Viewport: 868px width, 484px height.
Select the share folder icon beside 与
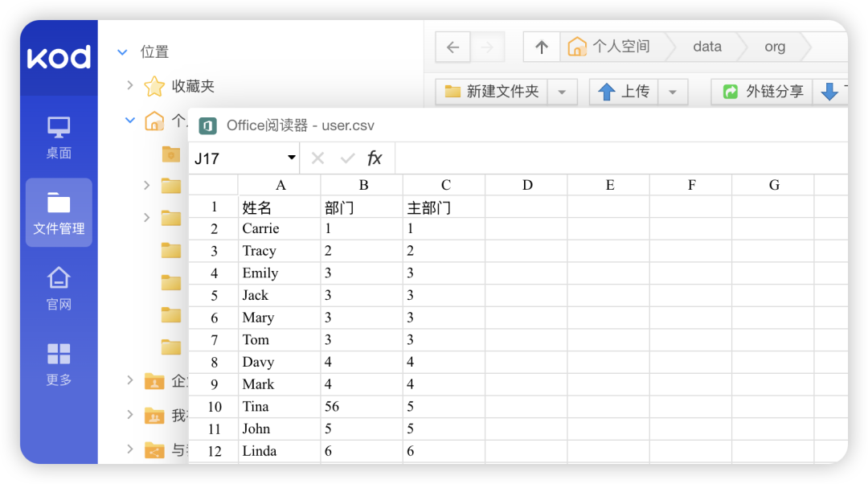154,450
